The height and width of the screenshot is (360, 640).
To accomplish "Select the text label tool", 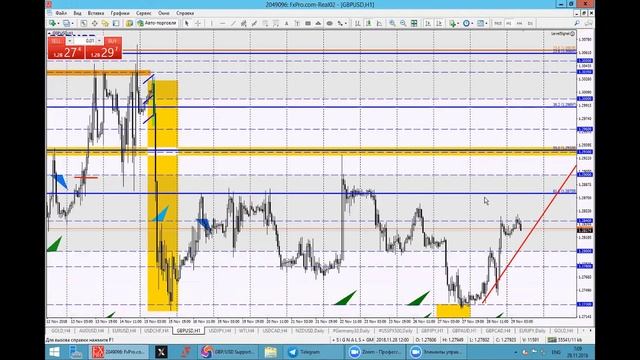I will point(297,23).
